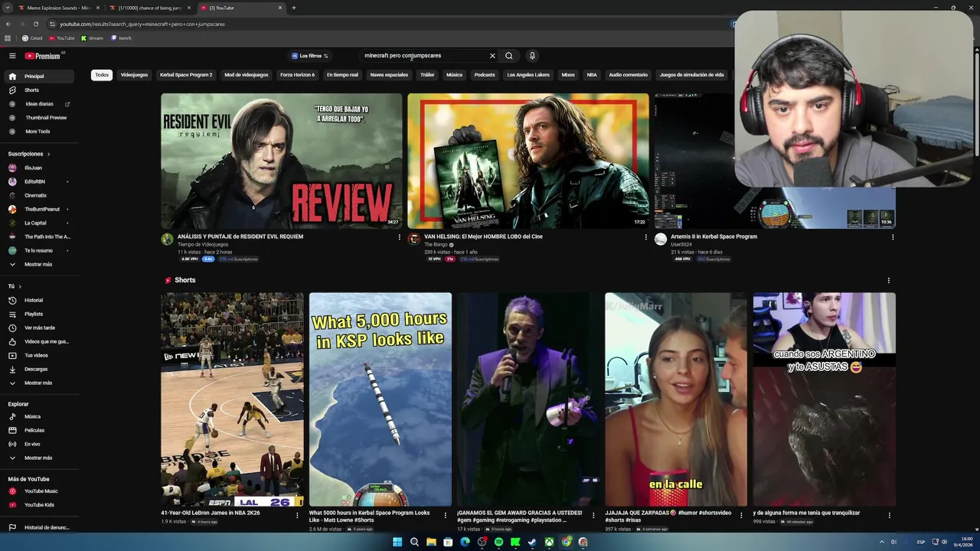This screenshot has height=551, width=980.
Task: Open Películas under Explorar
Action: click(x=40, y=431)
